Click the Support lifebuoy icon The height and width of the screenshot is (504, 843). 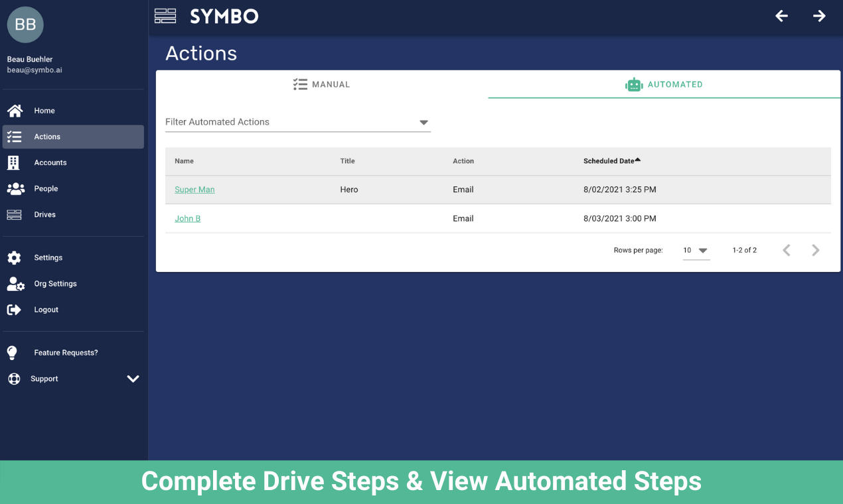(14, 379)
